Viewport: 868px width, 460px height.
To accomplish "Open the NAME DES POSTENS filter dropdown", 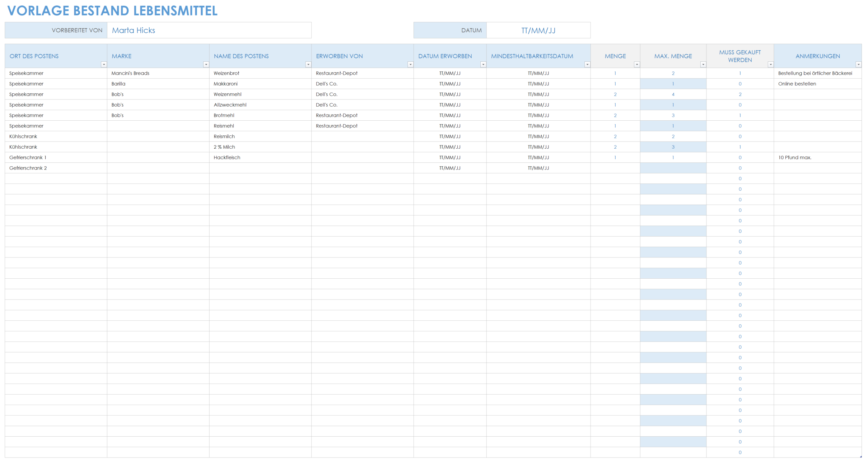I will [308, 65].
